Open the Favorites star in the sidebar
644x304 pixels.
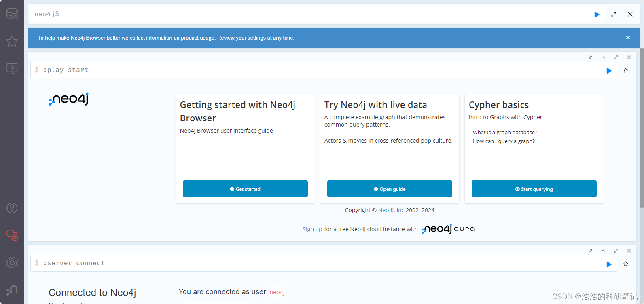12,41
